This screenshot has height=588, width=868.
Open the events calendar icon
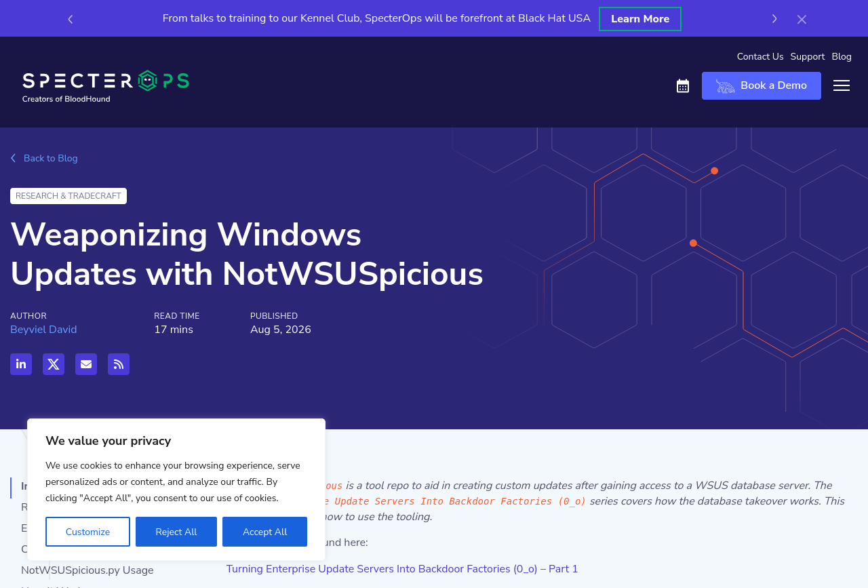683,86
